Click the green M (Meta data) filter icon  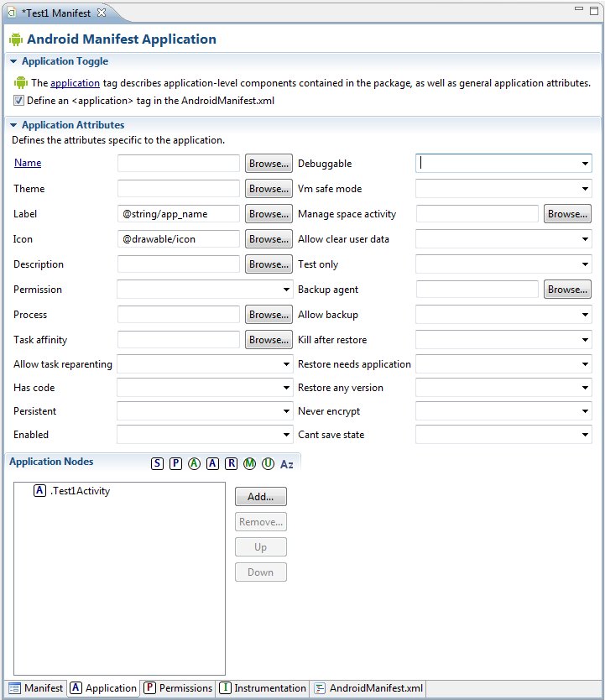click(249, 464)
